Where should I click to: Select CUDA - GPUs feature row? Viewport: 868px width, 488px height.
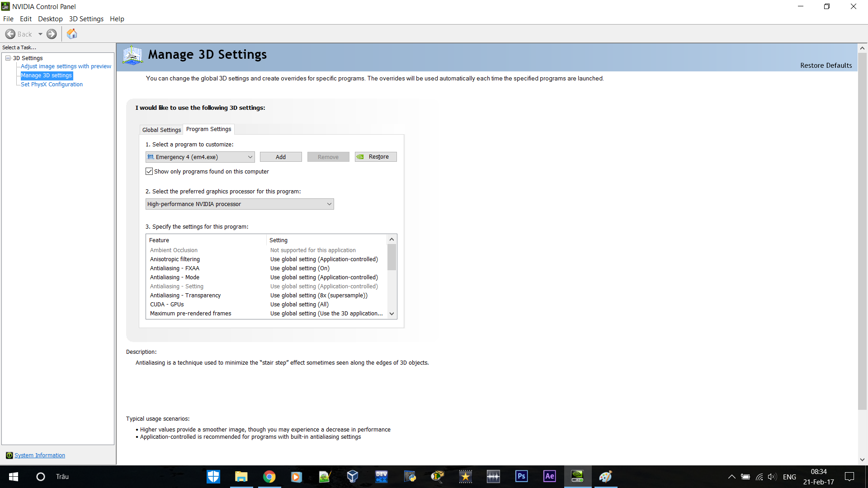[x=266, y=305]
